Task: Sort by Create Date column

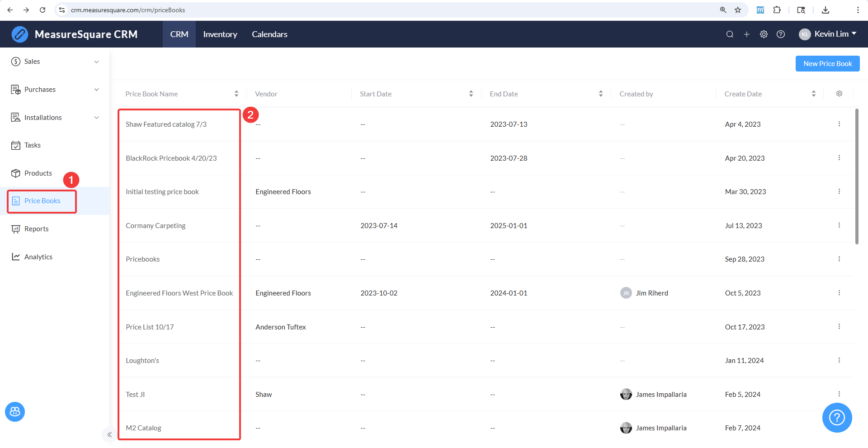Action: click(813, 94)
